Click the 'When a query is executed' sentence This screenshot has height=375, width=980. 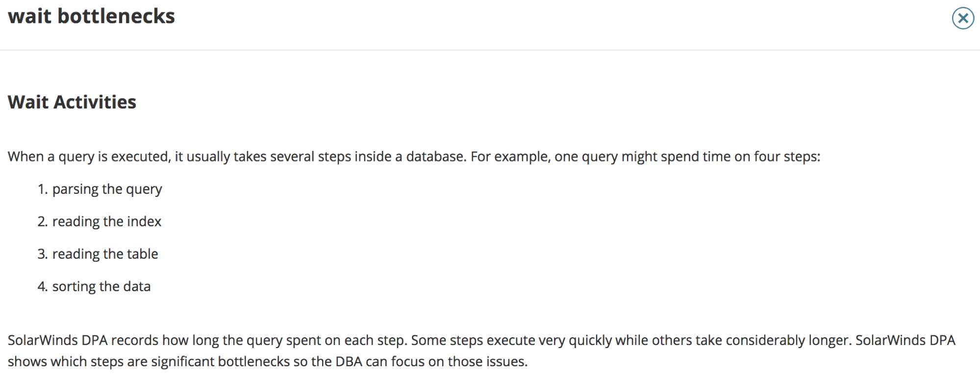point(414,157)
